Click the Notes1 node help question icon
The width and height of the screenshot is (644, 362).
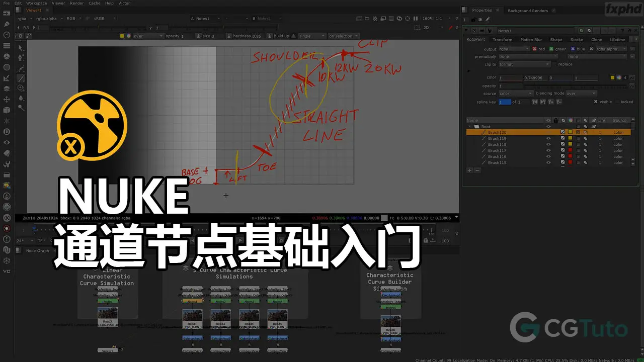click(622, 31)
